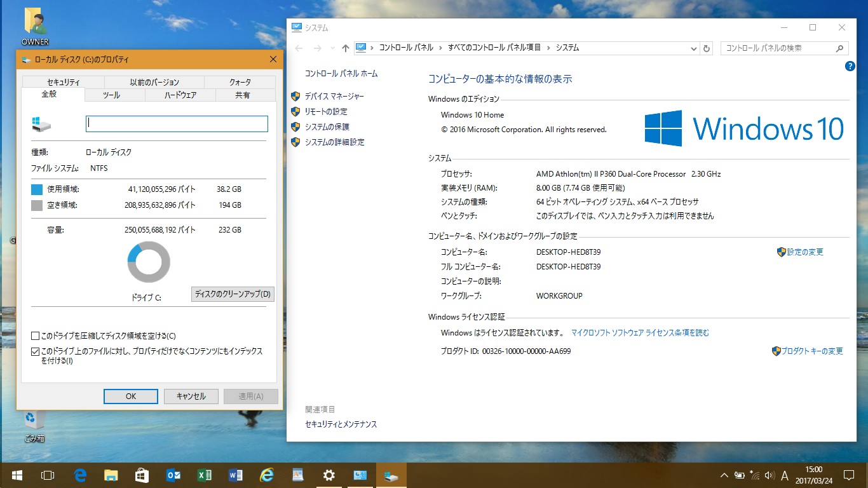Open デバイス マネージャー link
Viewport: 868px width, 488px height.
coord(334,96)
